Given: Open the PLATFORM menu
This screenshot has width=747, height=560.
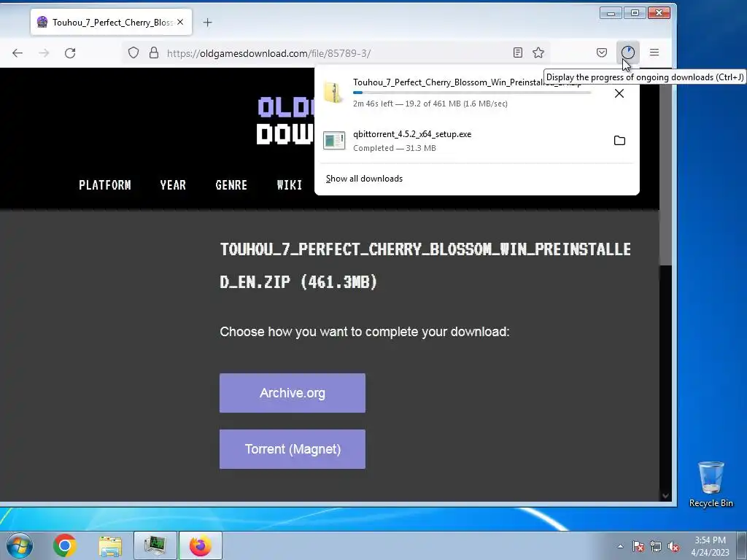Looking at the screenshot, I should [105, 185].
